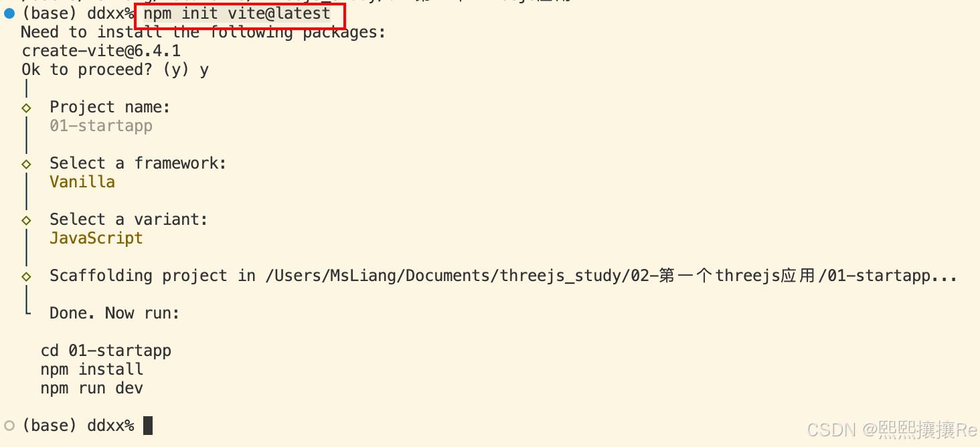Image resolution: width=980 pixels, height=447 pixels.
Task: Click the terminal block cursor
Action: coord(148,426)
